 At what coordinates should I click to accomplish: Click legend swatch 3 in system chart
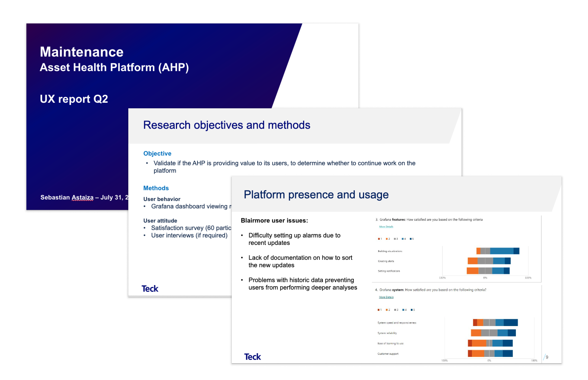pos(395,310)
